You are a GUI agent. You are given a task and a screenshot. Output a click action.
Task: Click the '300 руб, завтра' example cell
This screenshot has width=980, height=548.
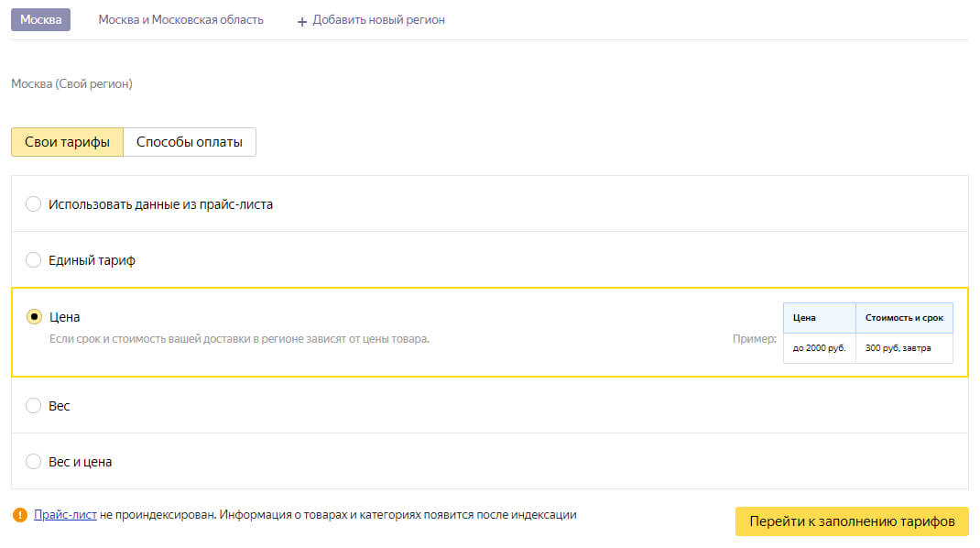[x=904, y=348]
